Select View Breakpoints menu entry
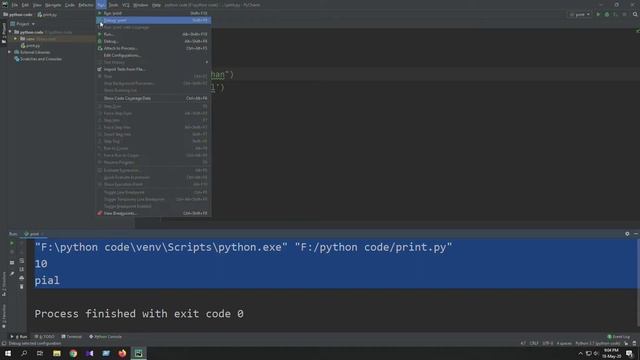This screenshot has width=640, height=360. 153,213
